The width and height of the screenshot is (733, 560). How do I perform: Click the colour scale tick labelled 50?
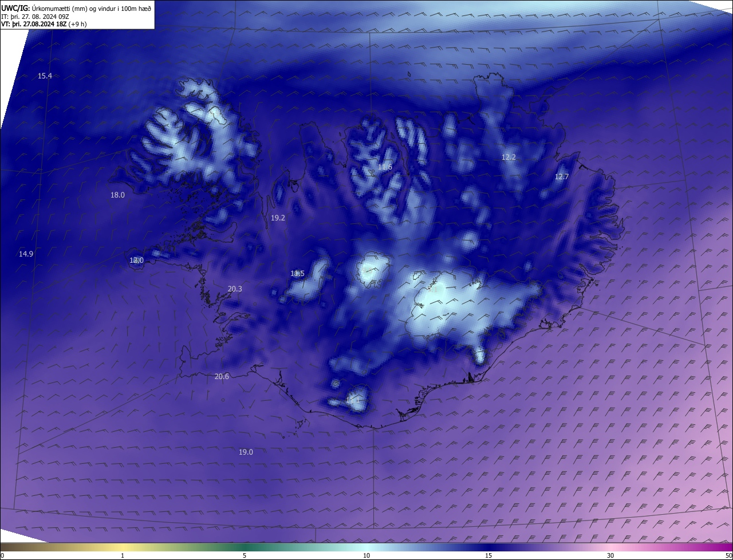[729, 555]
